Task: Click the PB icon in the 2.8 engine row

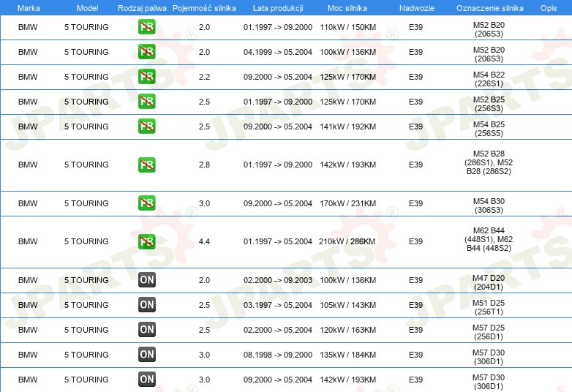Action: [x=147, y=165]
